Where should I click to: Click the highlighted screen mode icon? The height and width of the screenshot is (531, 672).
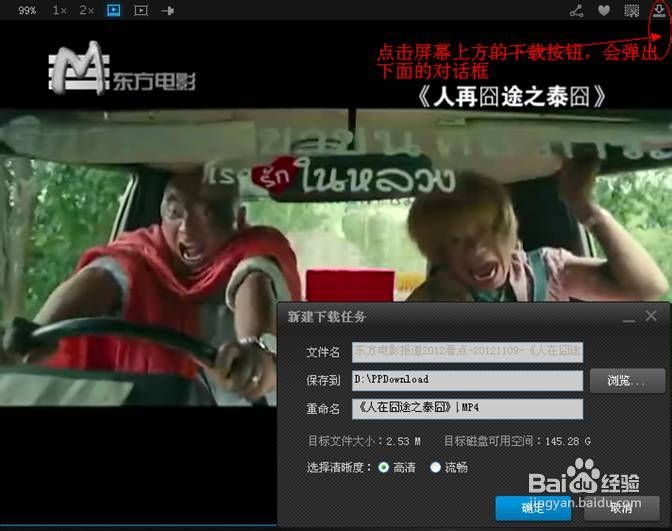(x=114, y=10)
